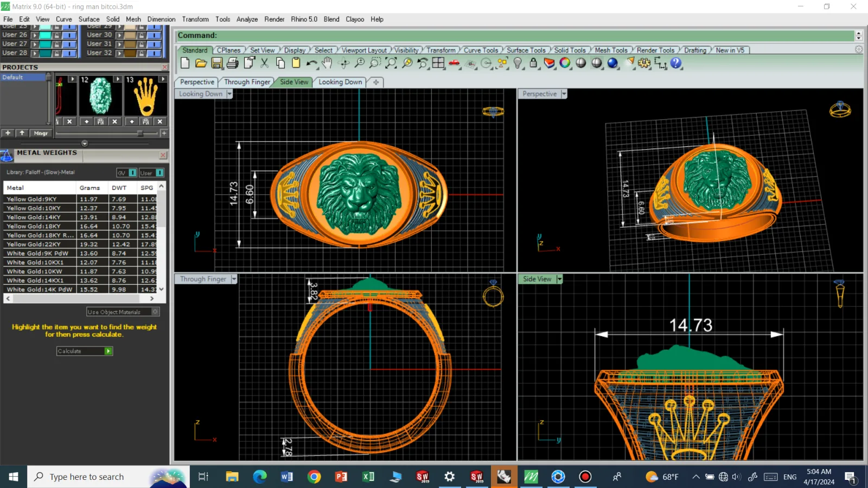Choose the Zoom Extents icon
Screen dimensions: 868x488
click(x=391, y=63)
